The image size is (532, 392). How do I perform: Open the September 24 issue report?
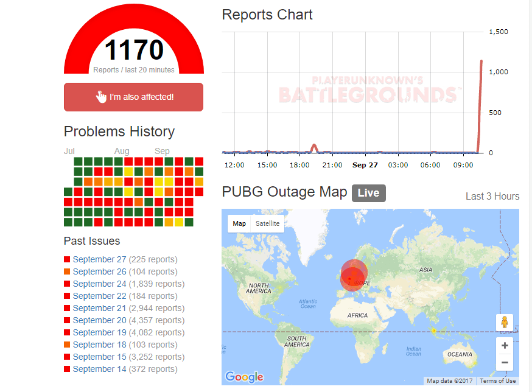coord(99,284)
